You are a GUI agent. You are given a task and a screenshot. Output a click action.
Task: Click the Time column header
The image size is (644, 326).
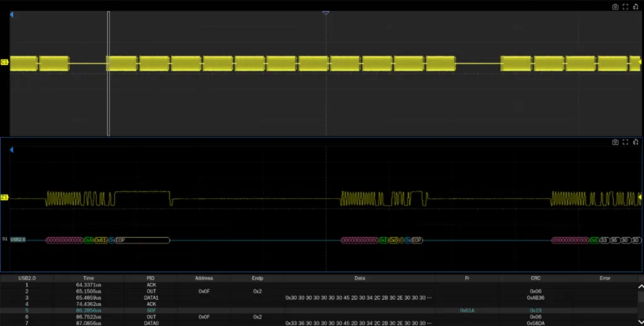point(88,278)
